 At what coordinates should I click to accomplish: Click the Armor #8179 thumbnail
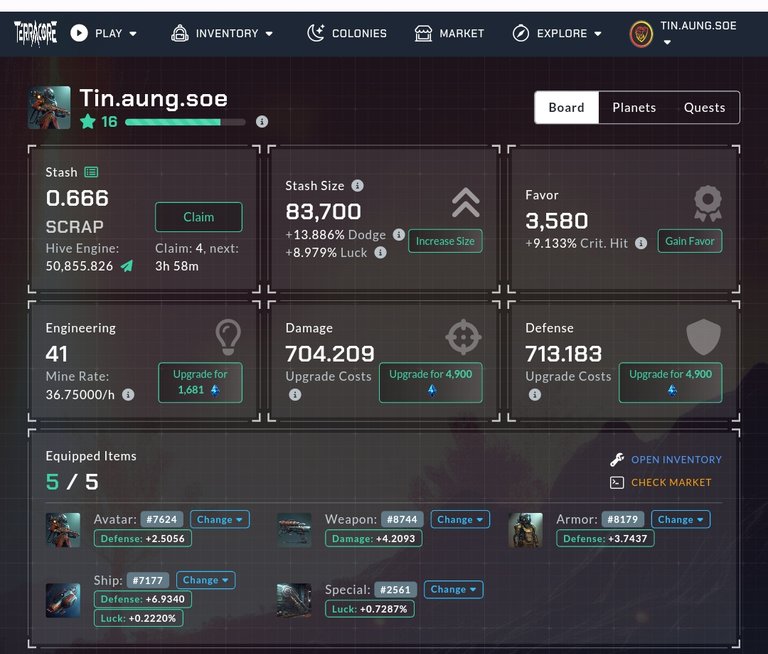pos(526,530)
